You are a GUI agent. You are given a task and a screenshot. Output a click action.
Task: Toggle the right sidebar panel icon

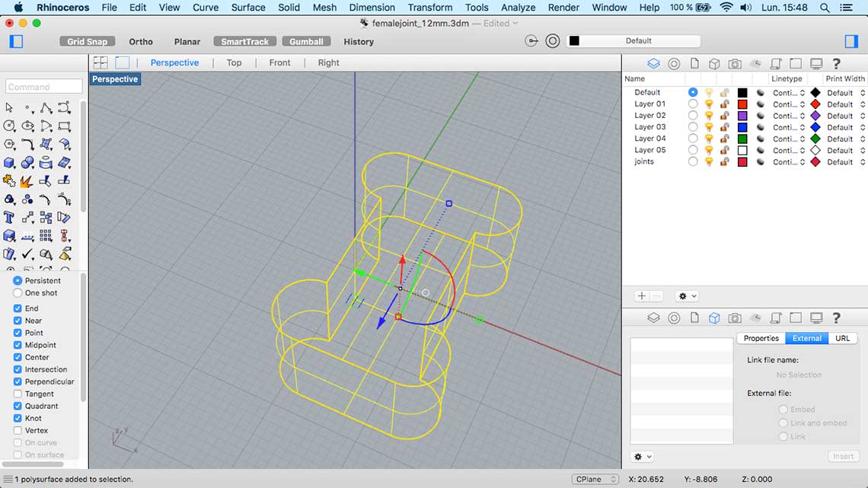851,42
